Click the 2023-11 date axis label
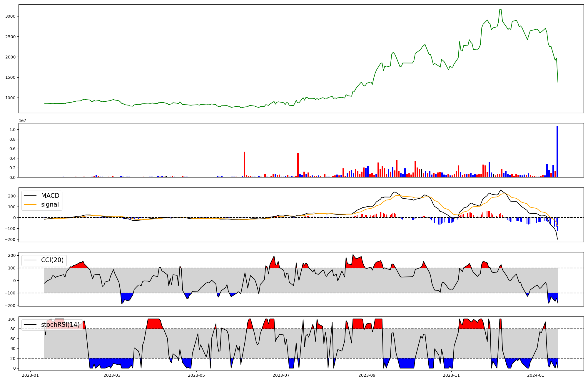Screen dimensions: 588x382 point(451,375)
